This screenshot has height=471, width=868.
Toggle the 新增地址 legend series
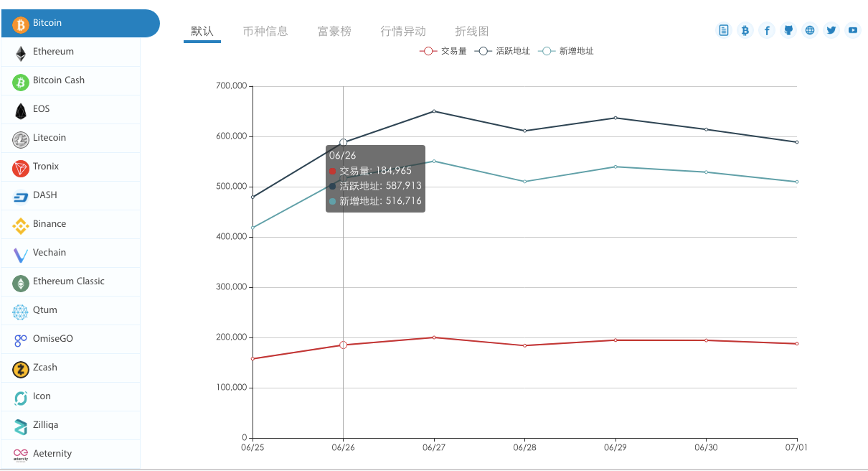coord(566,51)
